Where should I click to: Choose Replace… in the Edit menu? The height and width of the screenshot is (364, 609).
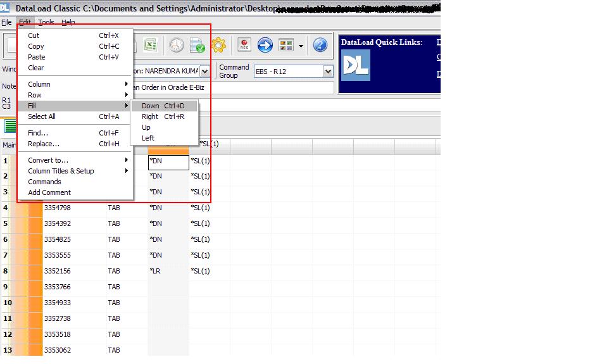pos(75,144)
